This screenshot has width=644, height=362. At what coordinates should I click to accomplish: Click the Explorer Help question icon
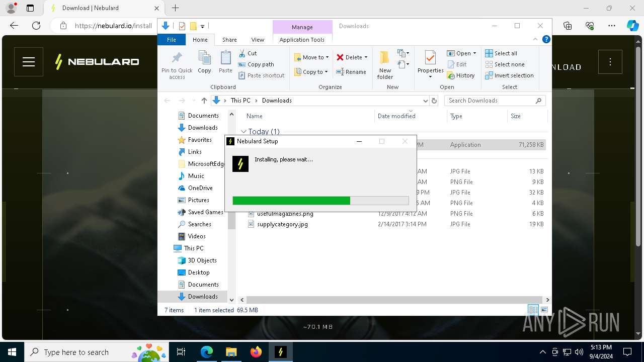click(546, 39)
